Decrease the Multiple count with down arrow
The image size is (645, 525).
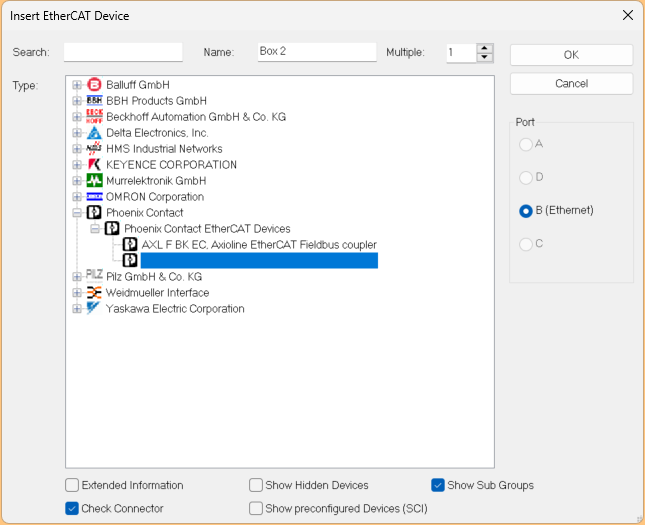tap(485, 57)
